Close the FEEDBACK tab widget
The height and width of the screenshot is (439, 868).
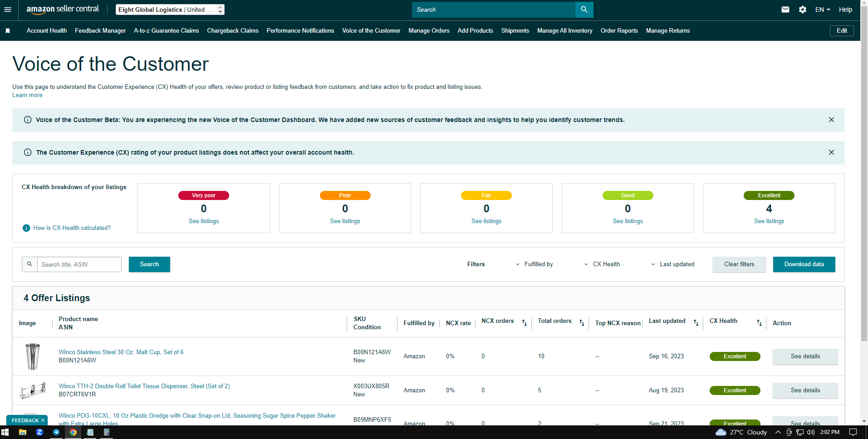[43, 420]
